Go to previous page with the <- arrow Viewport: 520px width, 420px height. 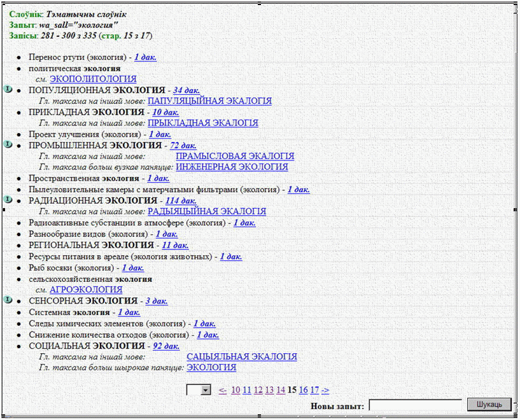(222, 390)
